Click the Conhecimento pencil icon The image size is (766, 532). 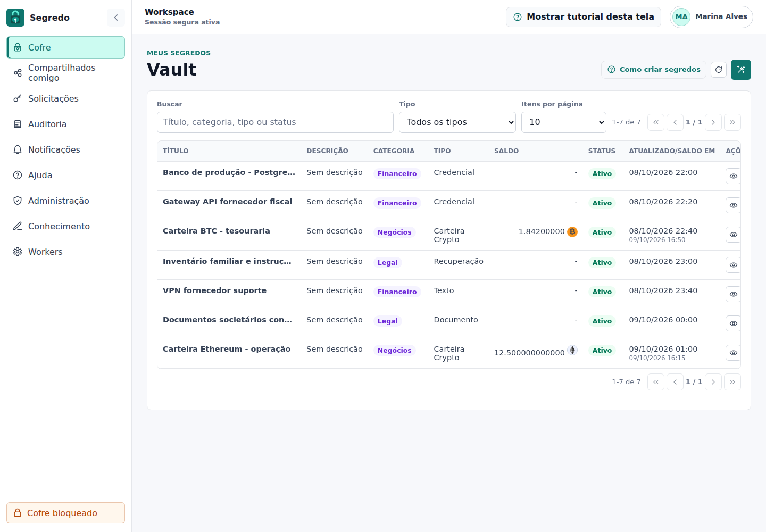(x=18, y=226)
